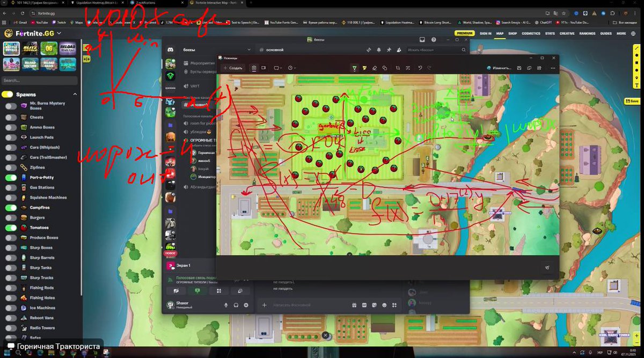
Task: Enable the Launch Pads toggle
Action: pos(11,137)
